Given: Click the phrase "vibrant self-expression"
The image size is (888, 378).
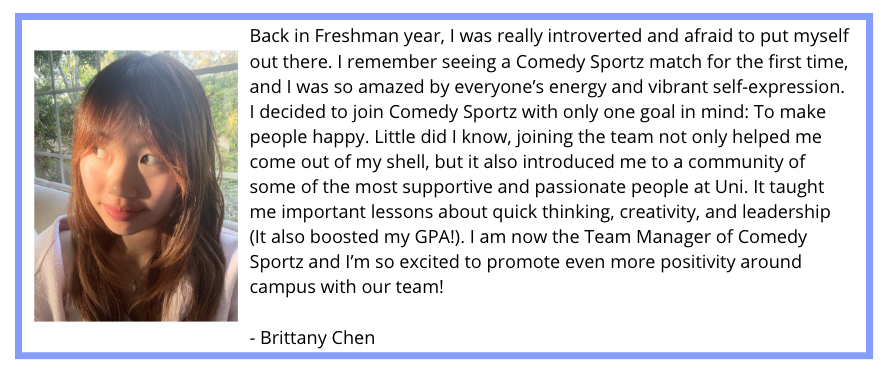Looking at the screenshot, I should coord(748,87).
